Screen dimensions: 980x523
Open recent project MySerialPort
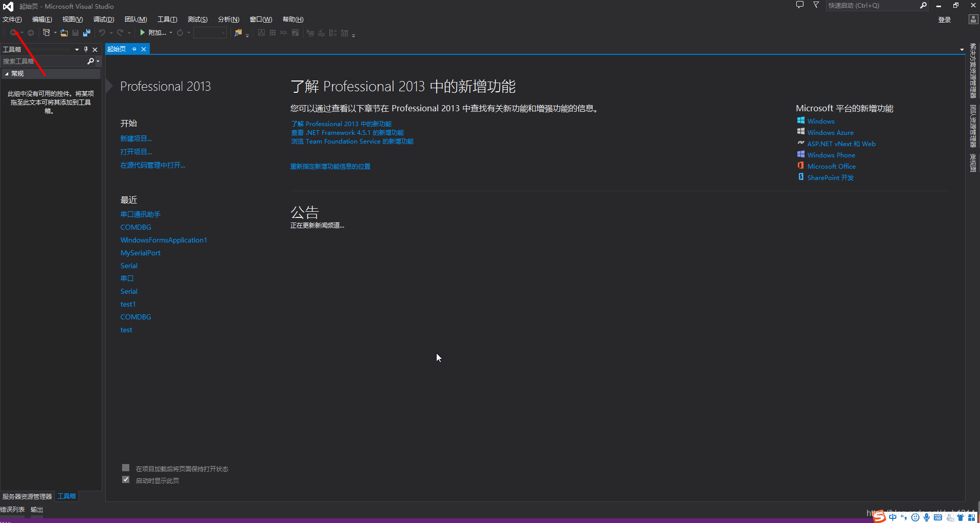(140, 253)
